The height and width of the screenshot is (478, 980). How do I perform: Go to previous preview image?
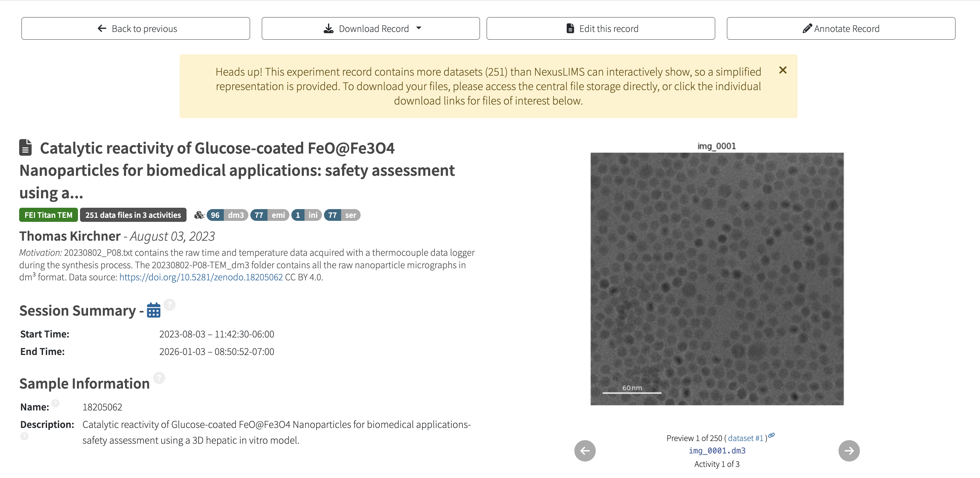pyautogui.click(x=585, y=450)
